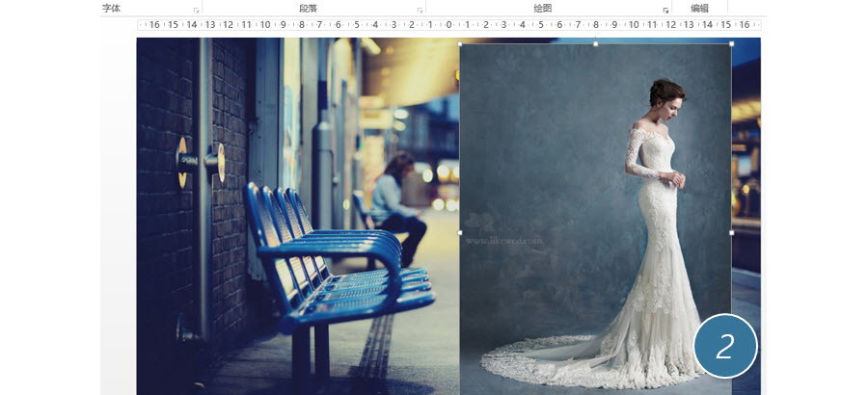Select the numbered circle badge 2
Viewport: 868px width, 395px height.
(725, 346)
